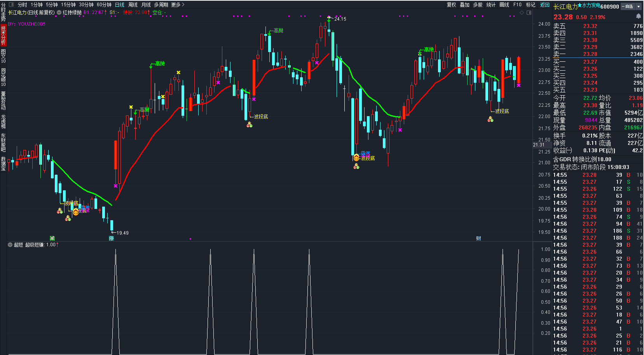The image size is (644, 355).
Task: Expand the 超短 sub-indicator chevron
Action: pos(10,245)
